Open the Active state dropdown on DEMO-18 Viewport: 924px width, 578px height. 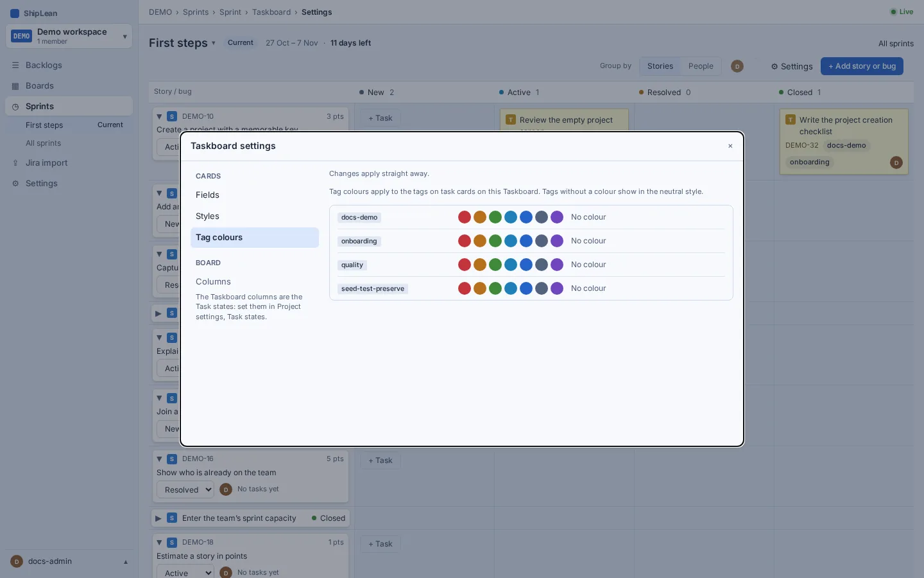tap(185, 572)
